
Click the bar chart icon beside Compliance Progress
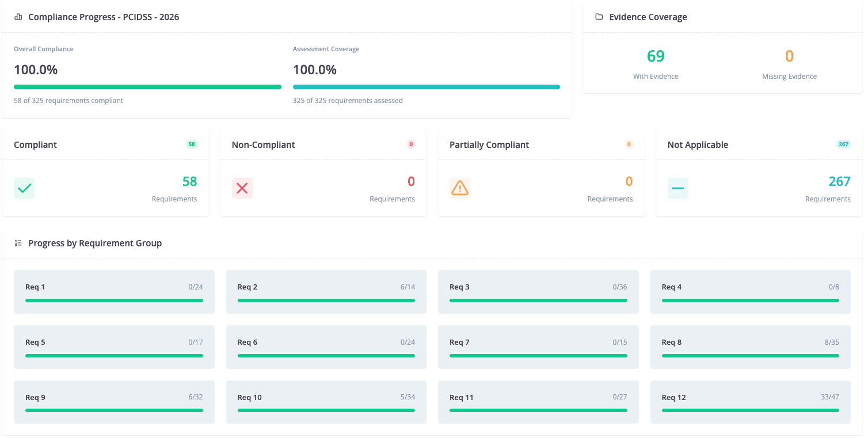click(x=18, y=17)
